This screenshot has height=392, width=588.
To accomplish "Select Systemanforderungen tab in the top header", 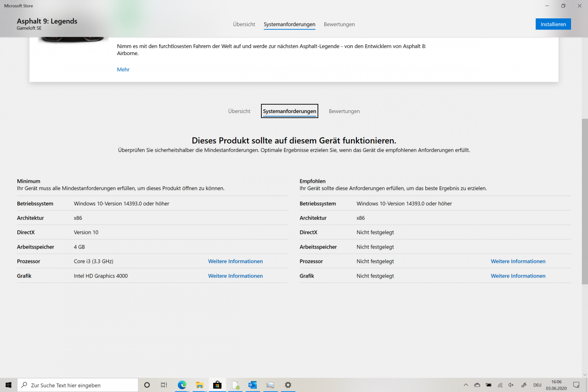I will pyautogui.click(x=289, y=24).
